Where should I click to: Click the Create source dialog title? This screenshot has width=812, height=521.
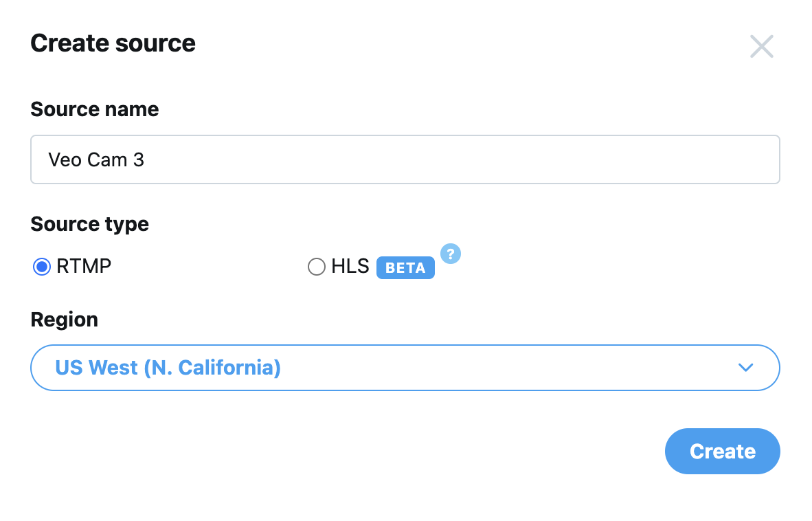(x=113, y=43)
